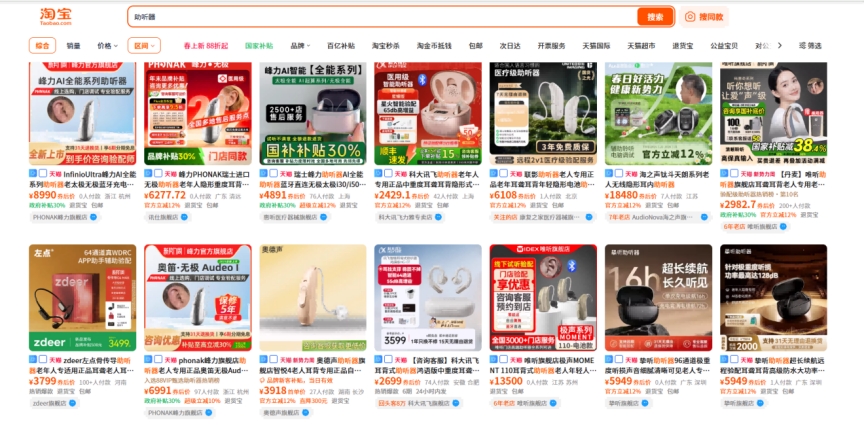Expand the 品牌 brand dropdown
Image resolution: width=864 pixels, height=425 pixels.
300,46
